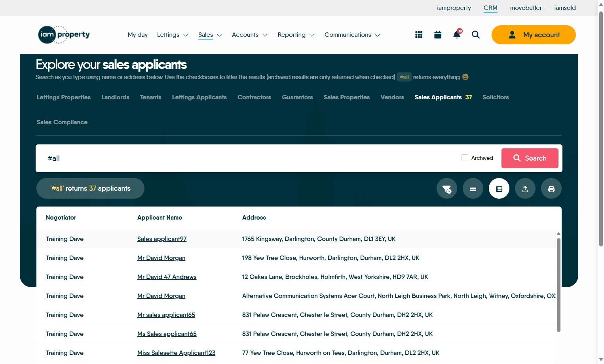The height and width of the screenshot is (364, 604).
Task: Export results using the upload icon
Action: coord(525,189)
